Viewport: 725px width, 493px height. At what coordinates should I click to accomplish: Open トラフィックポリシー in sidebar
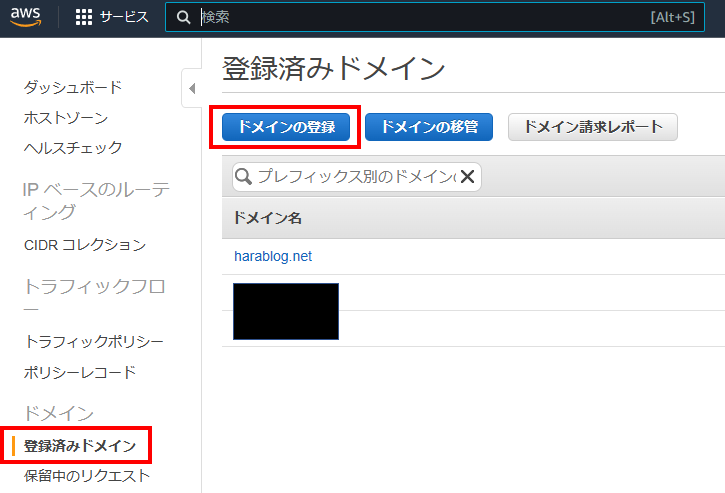94,342
